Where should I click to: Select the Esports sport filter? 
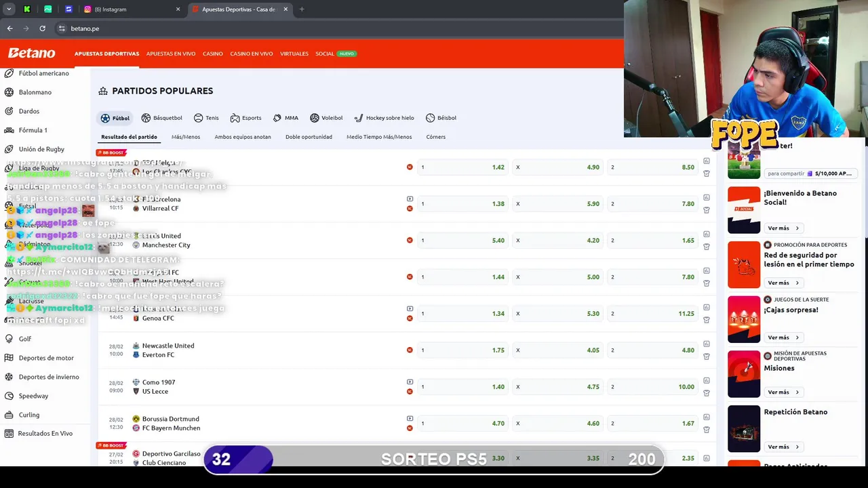245,118
